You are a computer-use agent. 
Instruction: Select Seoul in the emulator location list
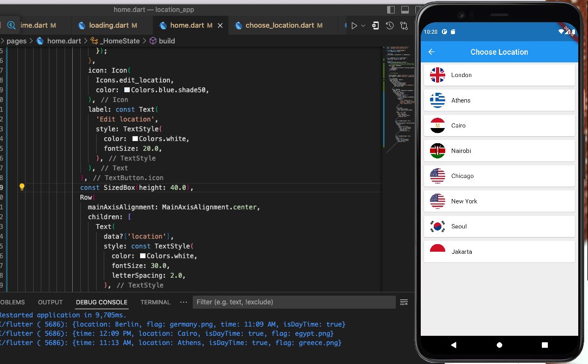point(499,226)
